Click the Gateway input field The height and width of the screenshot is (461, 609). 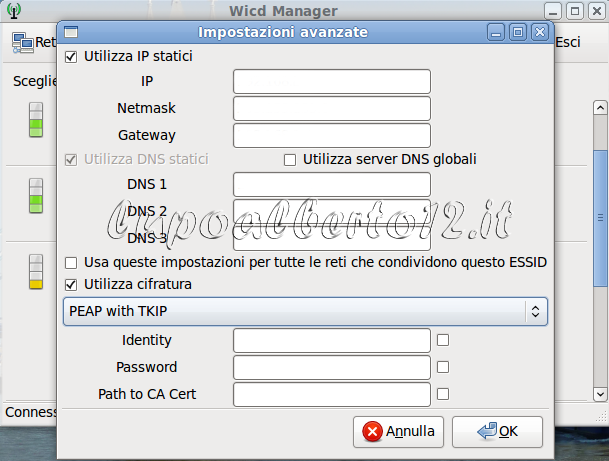click(332, 136)
